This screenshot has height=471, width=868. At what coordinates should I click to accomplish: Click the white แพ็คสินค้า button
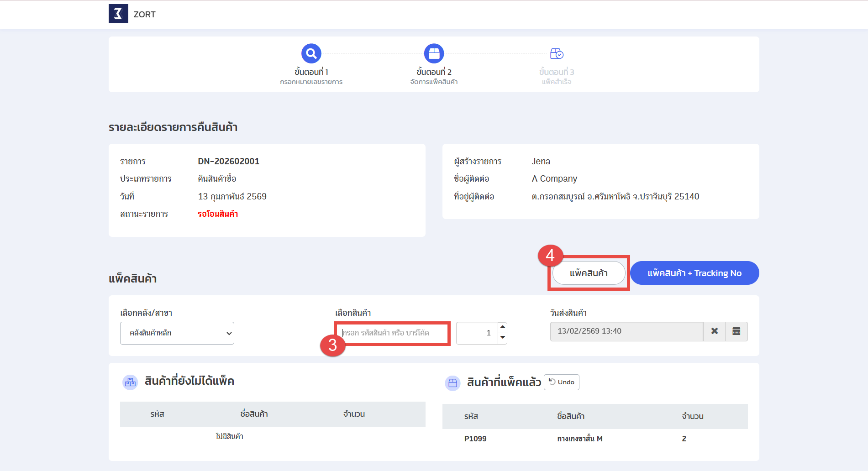click(588, 273)
